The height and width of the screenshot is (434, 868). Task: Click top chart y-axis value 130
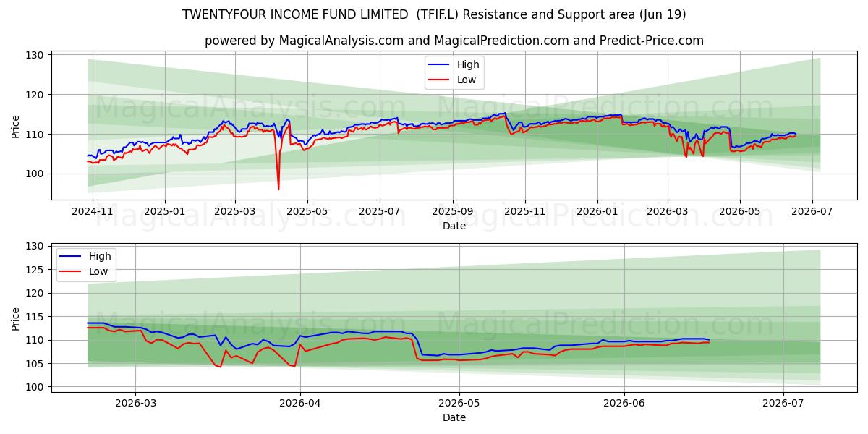click(x=36, y=55)
